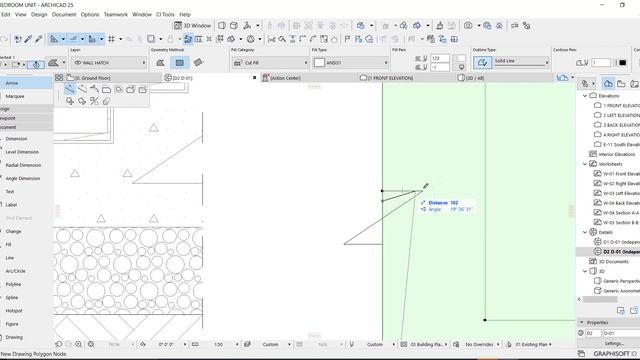
Task: Click the fit in window icon at bottom
Action: [x=91, y=344]
